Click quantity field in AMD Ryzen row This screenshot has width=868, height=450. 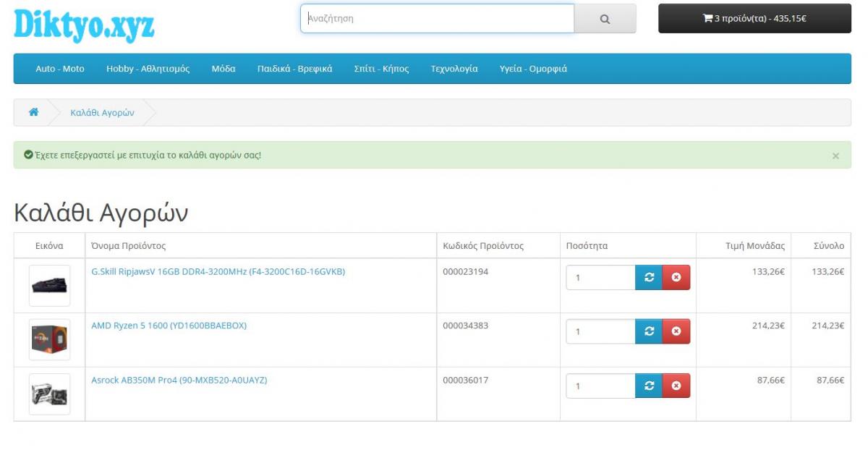600,331
